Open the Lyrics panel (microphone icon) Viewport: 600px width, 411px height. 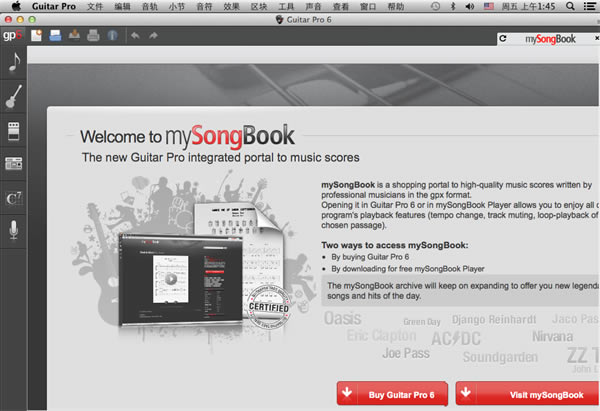coord(14,231)
